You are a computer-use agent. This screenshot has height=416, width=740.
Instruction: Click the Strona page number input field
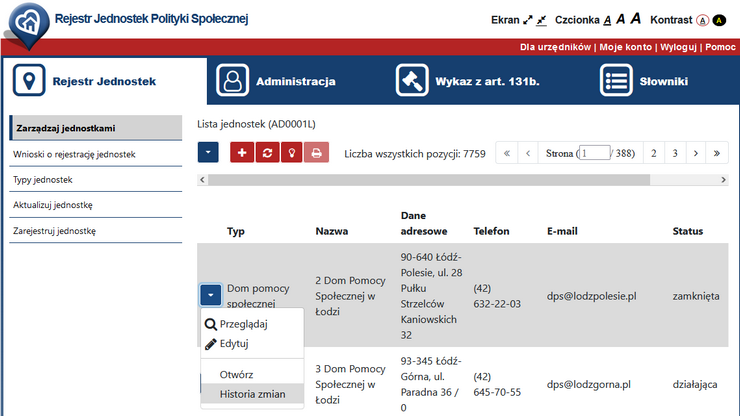coord(594,153)
